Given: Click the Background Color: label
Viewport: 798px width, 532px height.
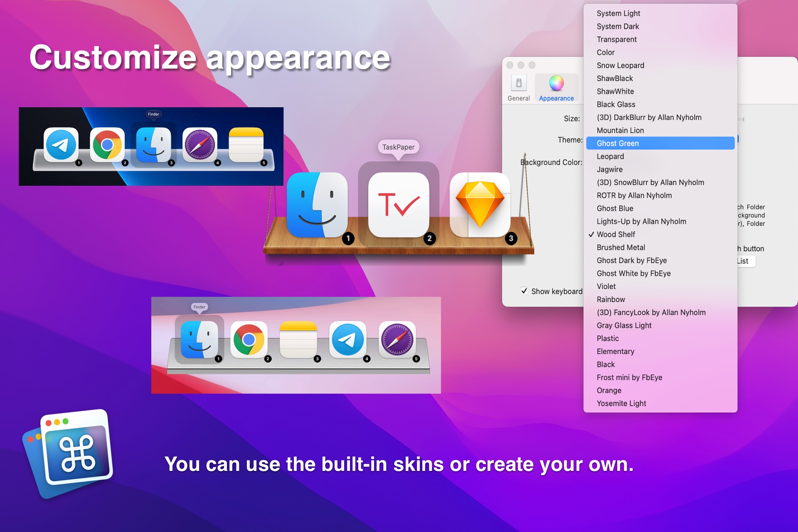Looking at the screenshot, I should (x=552, y=162).
